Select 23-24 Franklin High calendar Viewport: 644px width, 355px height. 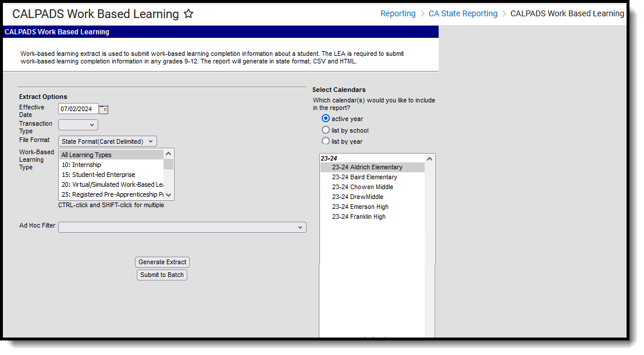click(x=372, y=216)
